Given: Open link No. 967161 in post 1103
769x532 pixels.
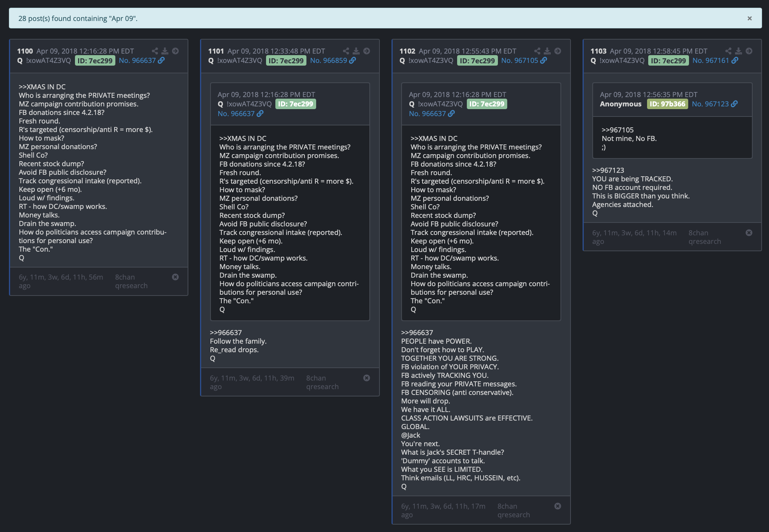Looking at the screenshot, I should [x=715, y=61].
